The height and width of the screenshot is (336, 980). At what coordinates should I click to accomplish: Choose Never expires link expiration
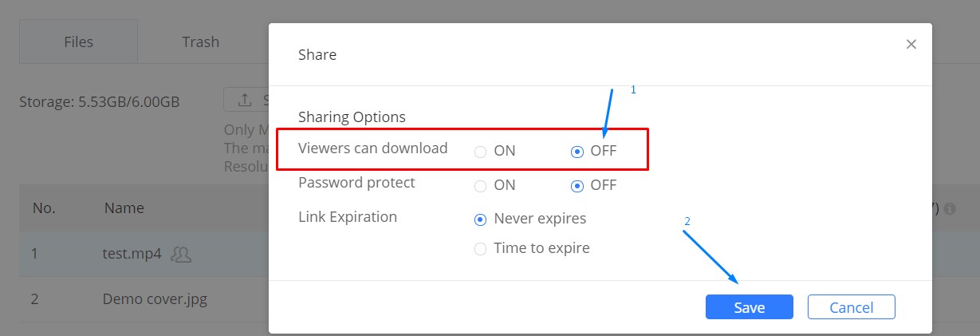481,219
